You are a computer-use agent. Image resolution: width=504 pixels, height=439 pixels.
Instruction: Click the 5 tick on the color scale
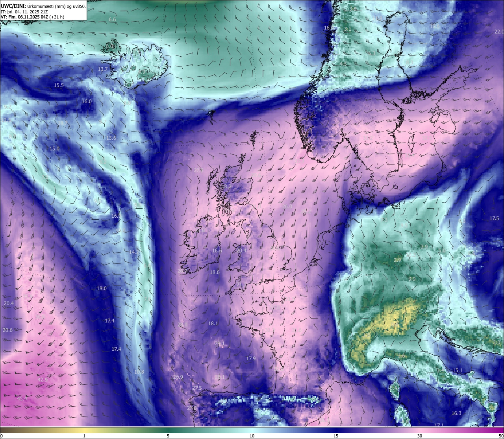(168, 436)
